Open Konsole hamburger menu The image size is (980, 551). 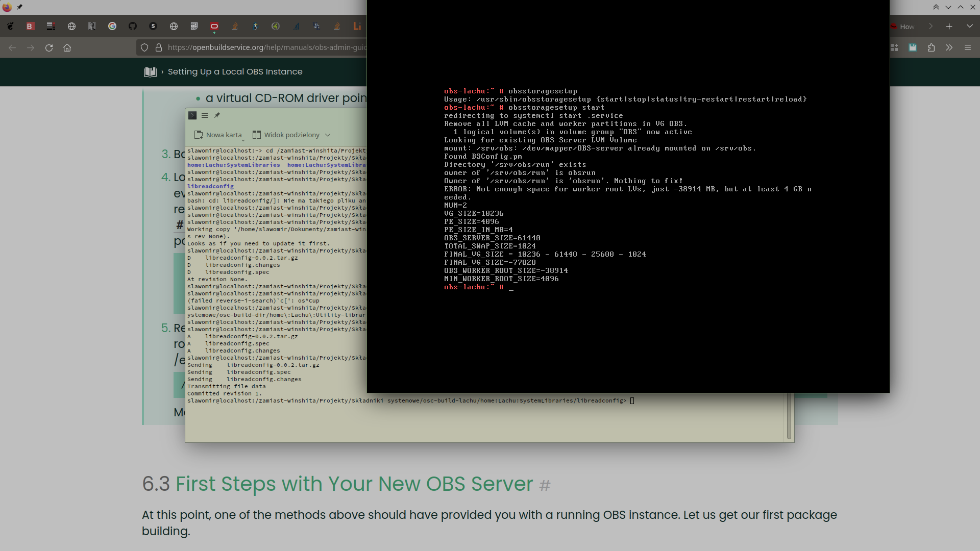(x=205, y=115)
